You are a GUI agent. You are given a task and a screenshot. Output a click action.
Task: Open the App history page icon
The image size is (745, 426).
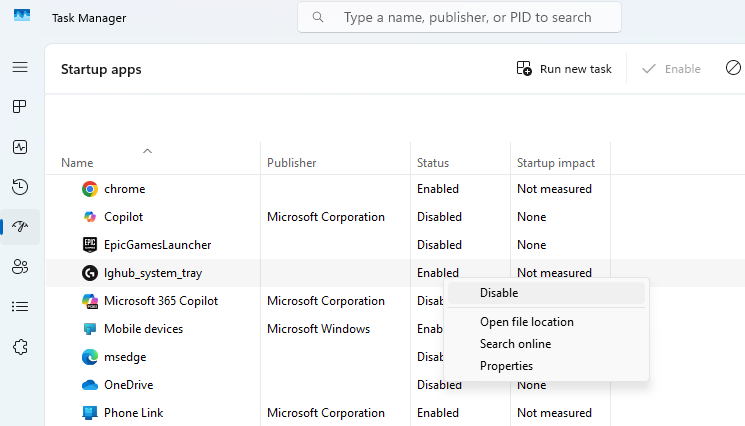20,187
